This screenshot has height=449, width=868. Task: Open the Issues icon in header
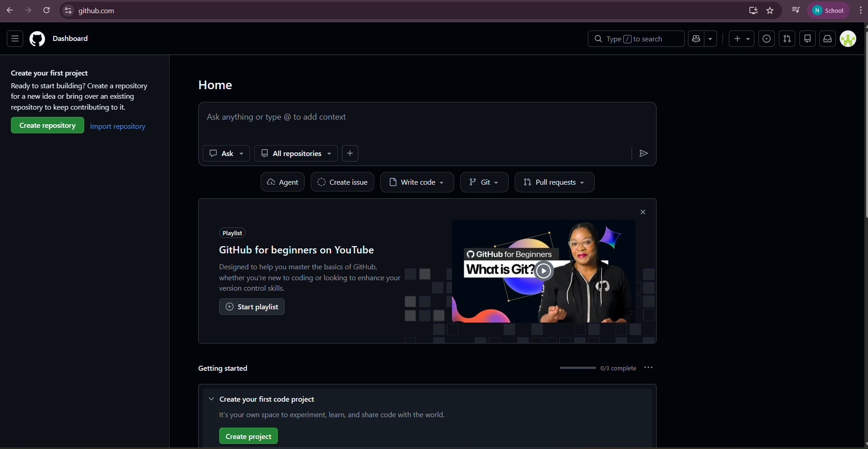pyautogui.click(x=767, y=39)
